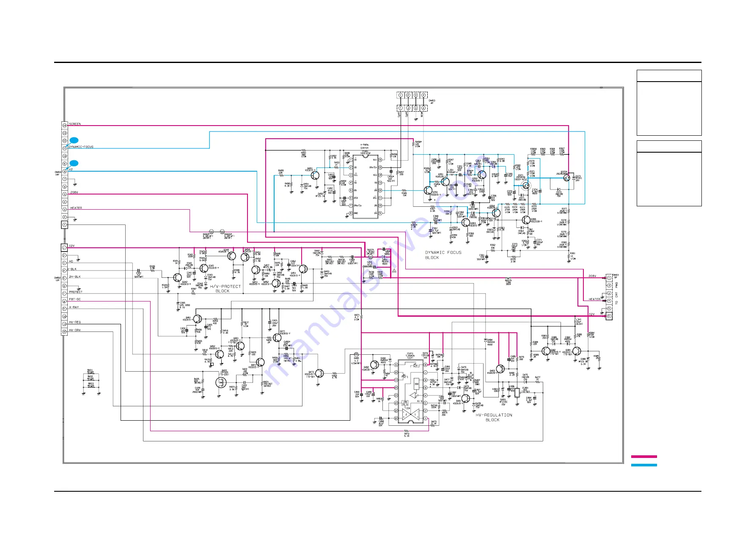
Task: Select the Q342 transistor symbol
Action: click(x=178, y=277)
